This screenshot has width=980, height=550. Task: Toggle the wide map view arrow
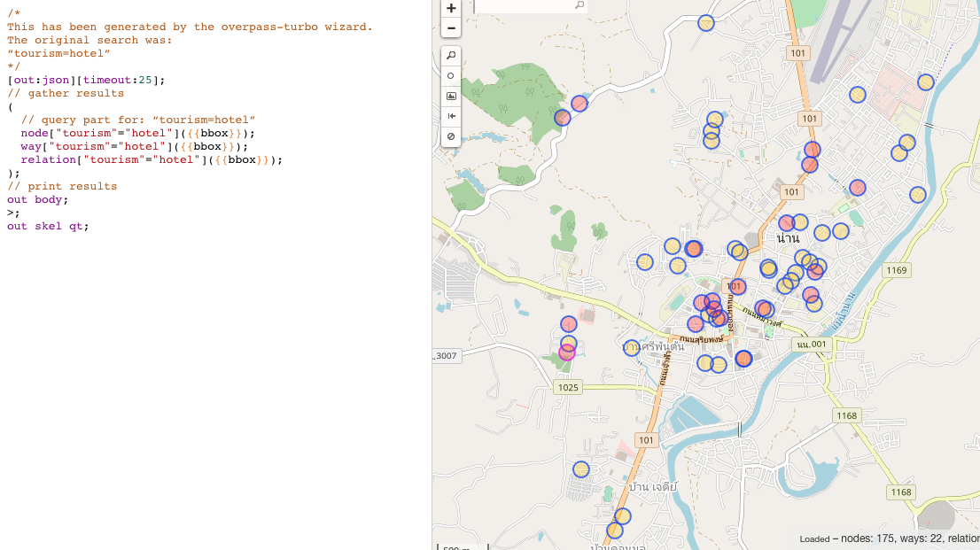pos(451,116)
